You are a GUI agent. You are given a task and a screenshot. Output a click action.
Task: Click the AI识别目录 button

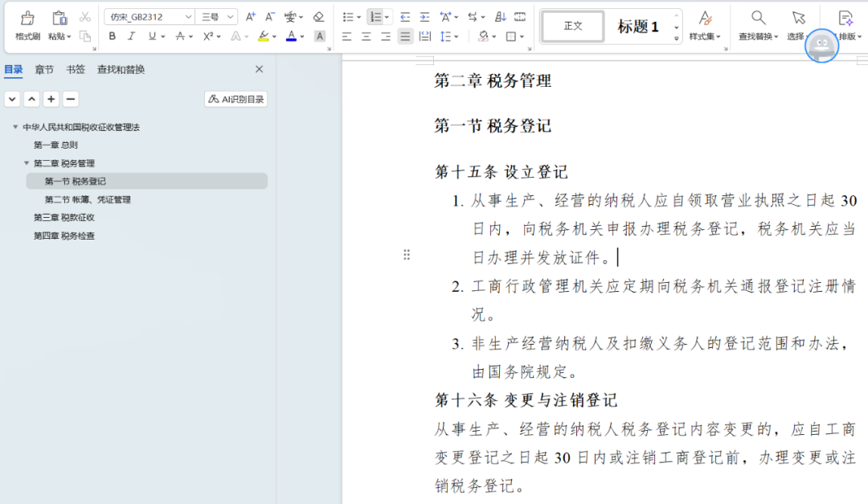pyautogui.click(x=235, y=99)
